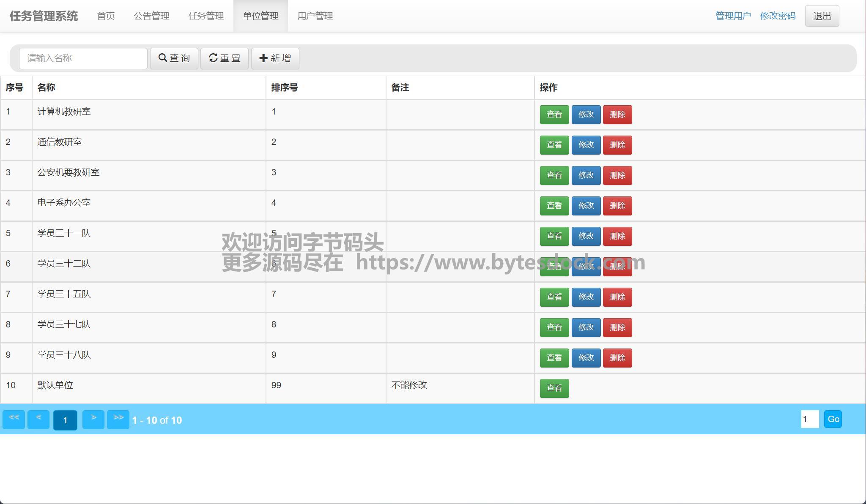Open the 用户管理 menu item
Screen dimensions: 866x504
(x=315, y=16)
